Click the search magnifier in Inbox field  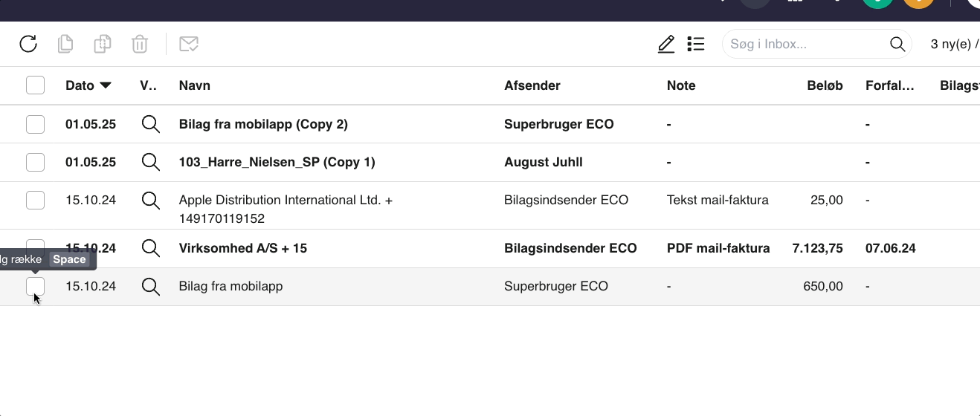coord(897,44)
